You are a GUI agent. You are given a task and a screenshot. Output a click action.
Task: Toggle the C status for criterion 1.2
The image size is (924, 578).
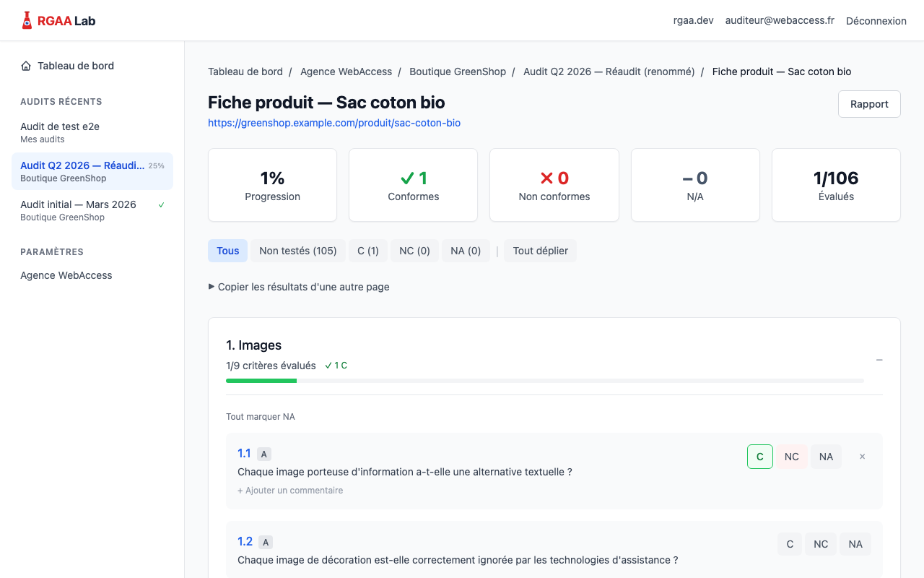[789, 543]
